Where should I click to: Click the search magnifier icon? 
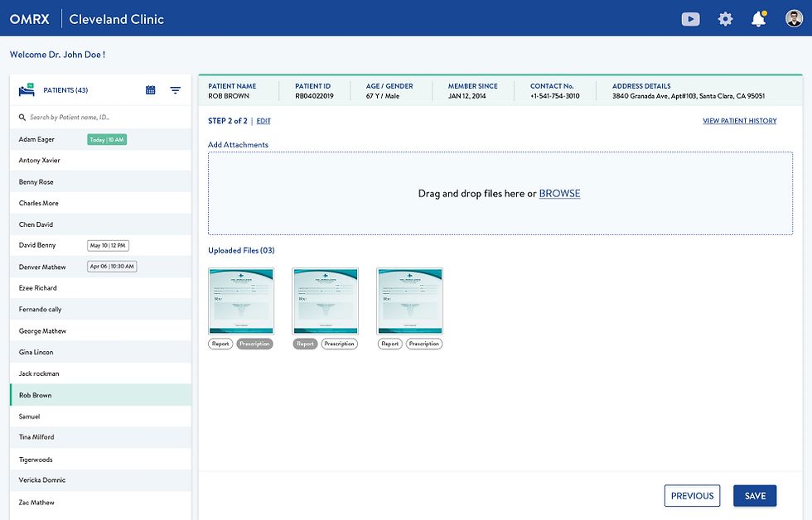tap(22, 118)
